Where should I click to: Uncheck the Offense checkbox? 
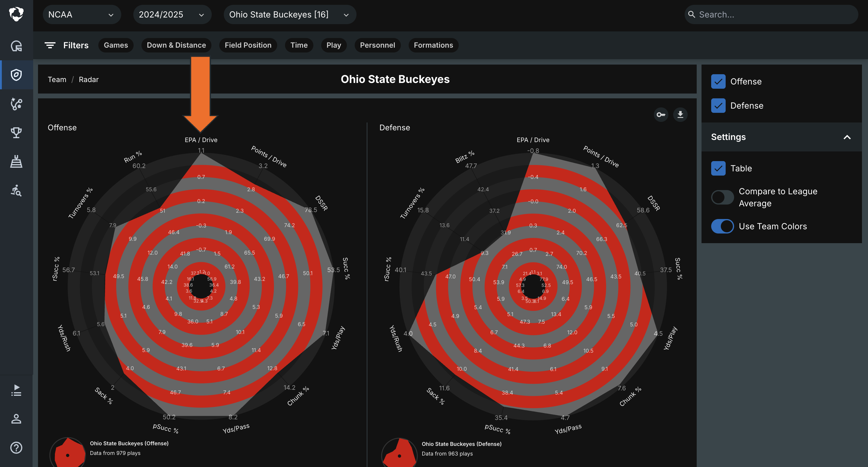[x=718, y=81]
